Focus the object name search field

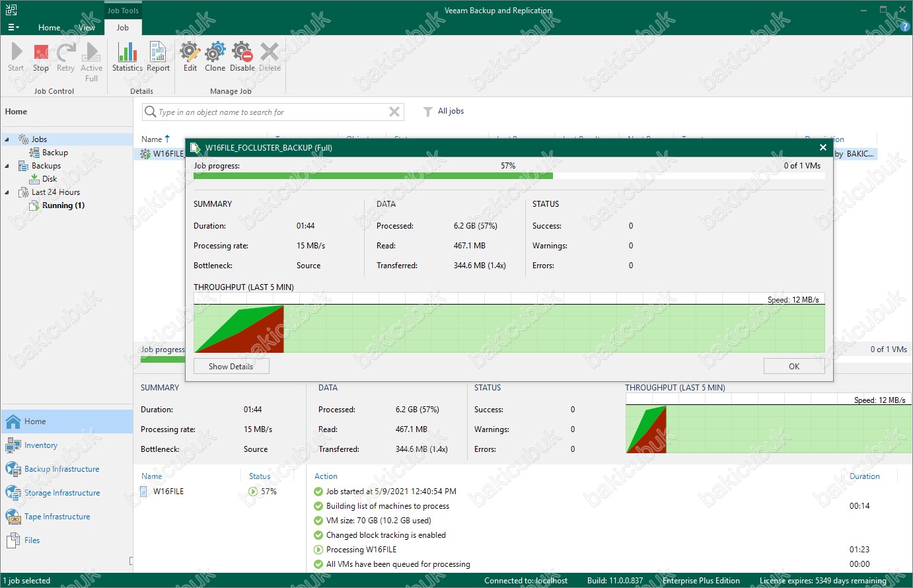272,112
